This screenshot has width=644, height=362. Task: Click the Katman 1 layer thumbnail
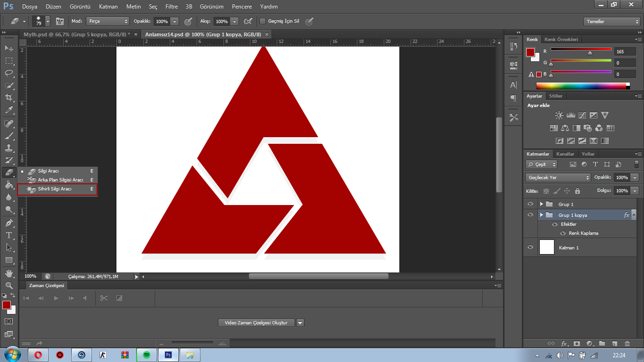pyautogui.click(x=546, y=247)
